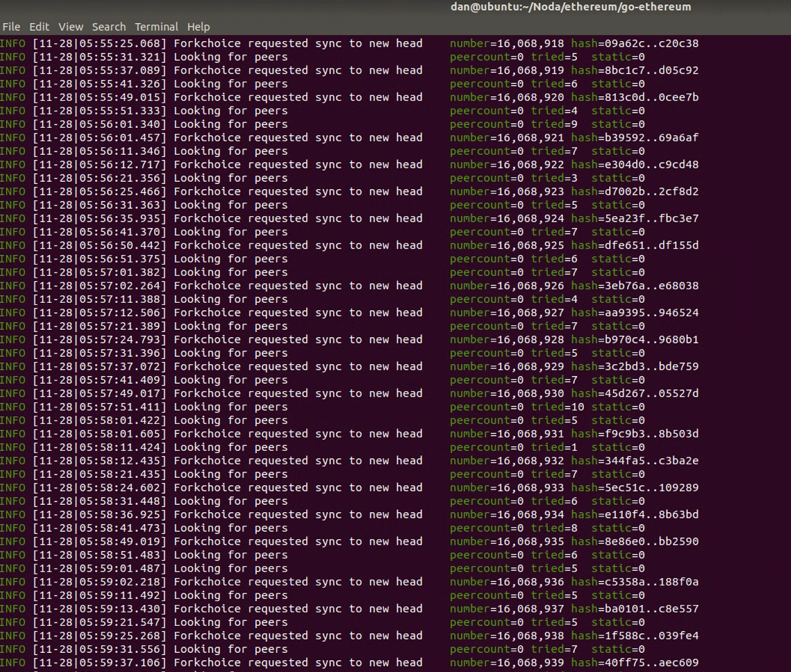Click the Looking for peers text at 05:59:31.556

coord(231,649)
